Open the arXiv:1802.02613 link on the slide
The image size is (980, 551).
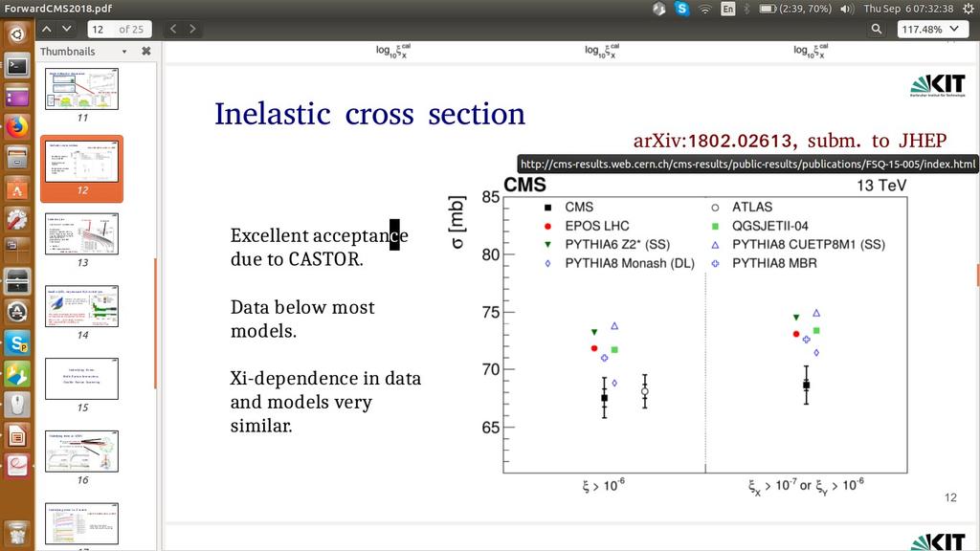click(790, 141)
